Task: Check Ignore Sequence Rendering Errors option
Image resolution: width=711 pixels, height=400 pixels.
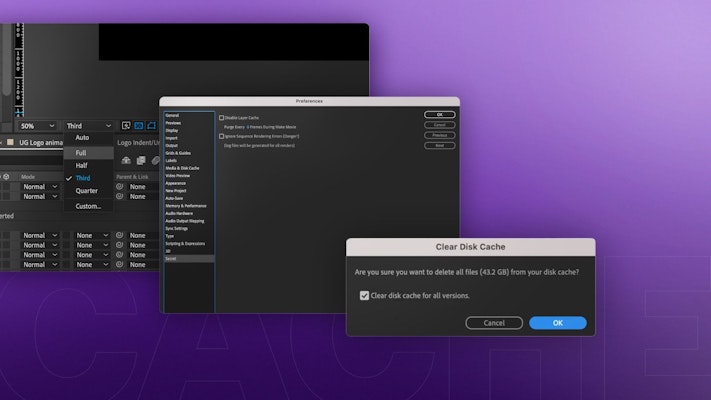Action: 222,136
